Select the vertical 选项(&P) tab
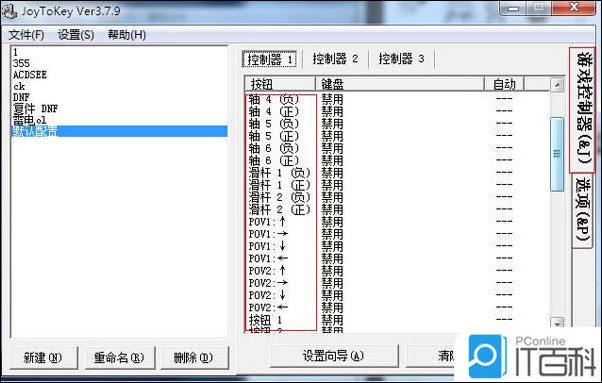Screen dimensions: 602x383 pos(582,211)
